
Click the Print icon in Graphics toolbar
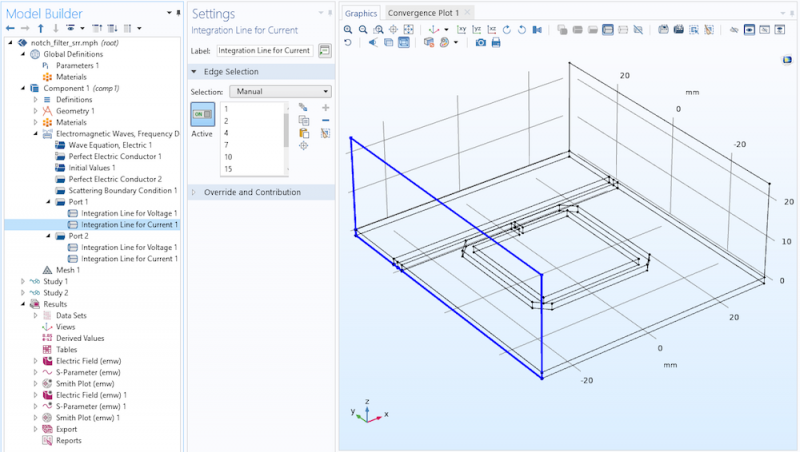(x=496, y=43)
